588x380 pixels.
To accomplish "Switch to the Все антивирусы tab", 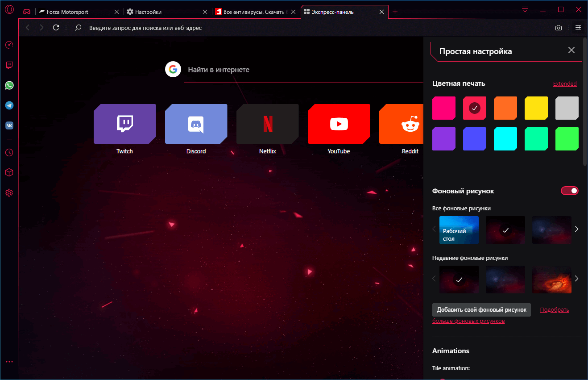I will point(255,12).
